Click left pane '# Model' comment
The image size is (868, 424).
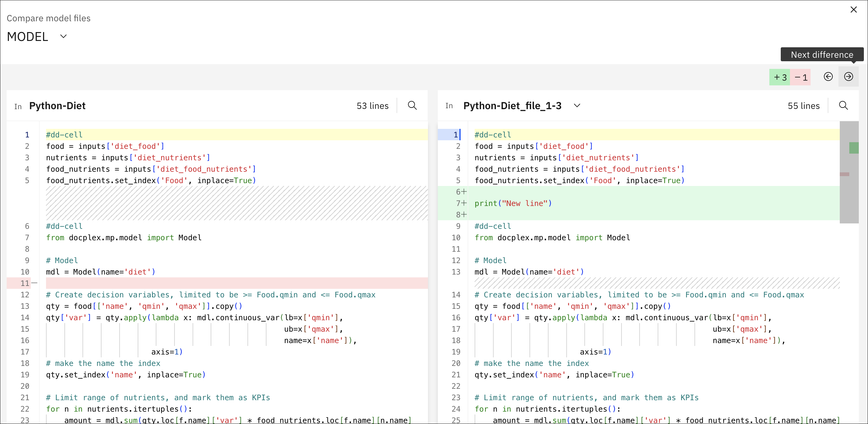62,261
